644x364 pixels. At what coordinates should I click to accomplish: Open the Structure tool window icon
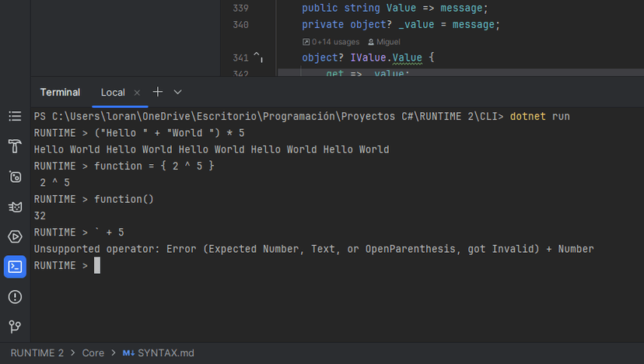[15, 116]
